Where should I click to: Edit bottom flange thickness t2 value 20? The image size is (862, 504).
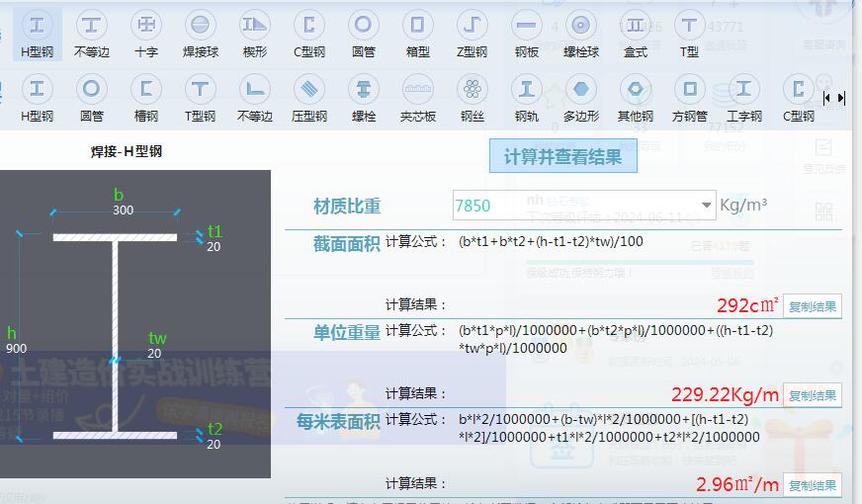[214, 444]
